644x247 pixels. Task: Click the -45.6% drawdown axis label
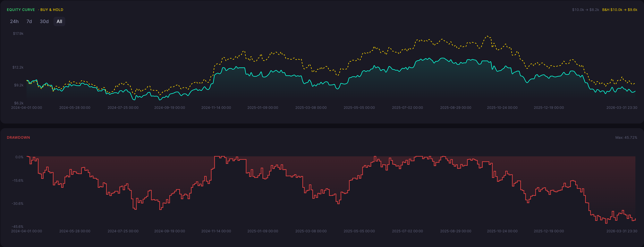tap(18, 226)
